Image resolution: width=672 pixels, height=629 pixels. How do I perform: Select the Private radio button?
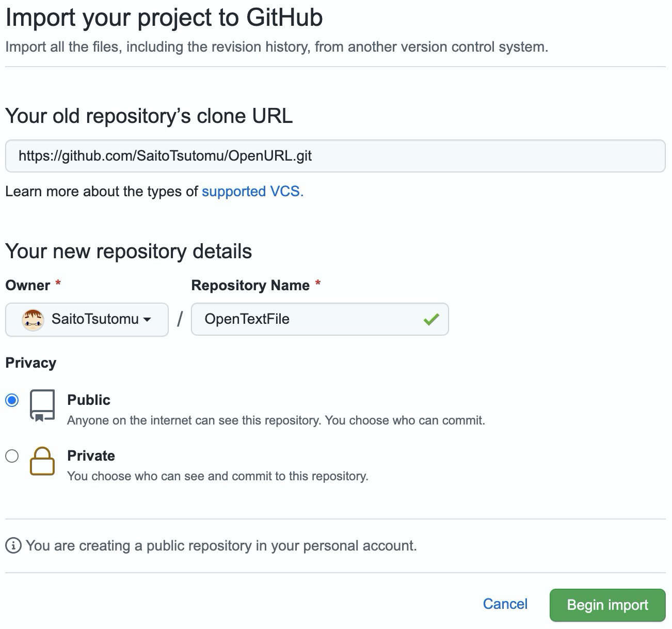(12, 456)
